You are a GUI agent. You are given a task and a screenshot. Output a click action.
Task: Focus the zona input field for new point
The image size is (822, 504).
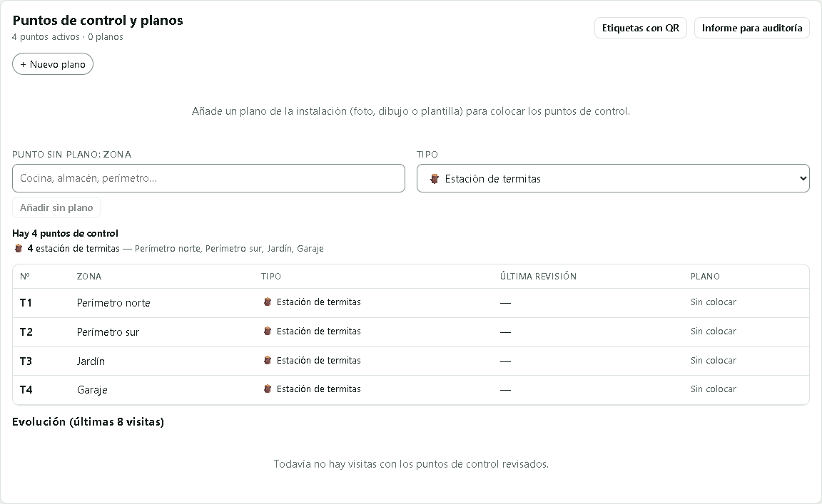208,178
